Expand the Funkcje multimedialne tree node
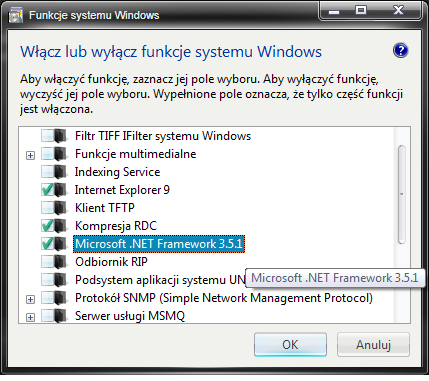 click(30, 155)
